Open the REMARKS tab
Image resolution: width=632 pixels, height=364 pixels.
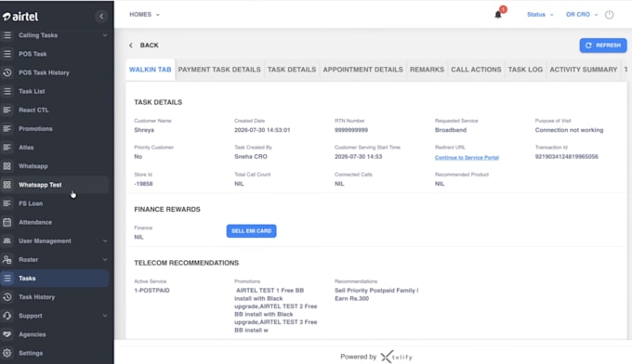427,70
